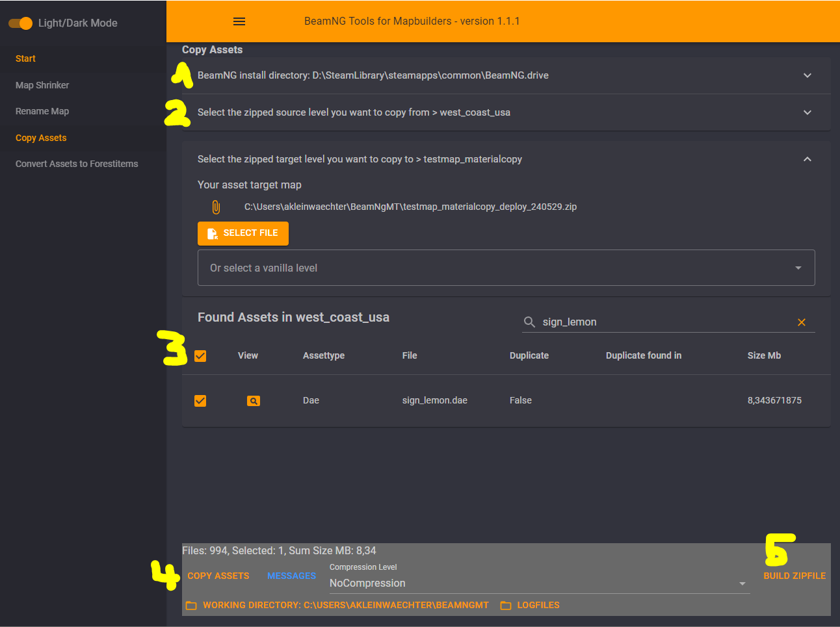Click the SELECT FILE button
This screenshot has height=627, width=840.
point(243,233)
